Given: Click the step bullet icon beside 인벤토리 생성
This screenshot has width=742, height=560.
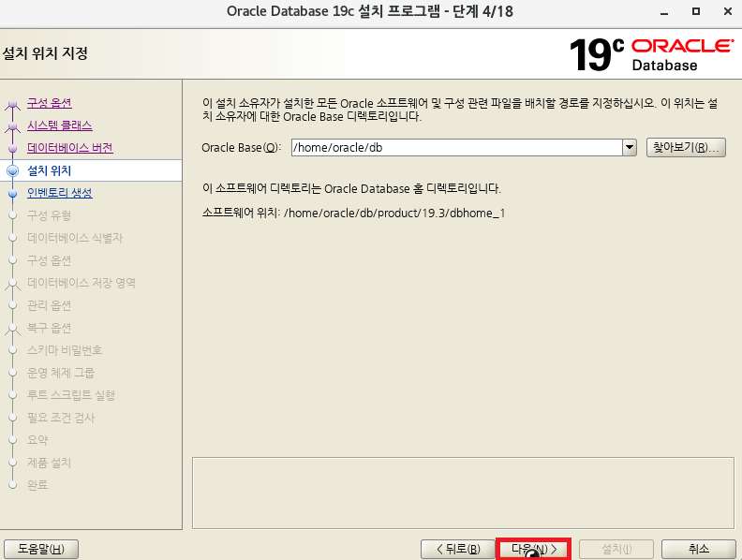Looking at the screenshot, I should click(x=13, y=193).
